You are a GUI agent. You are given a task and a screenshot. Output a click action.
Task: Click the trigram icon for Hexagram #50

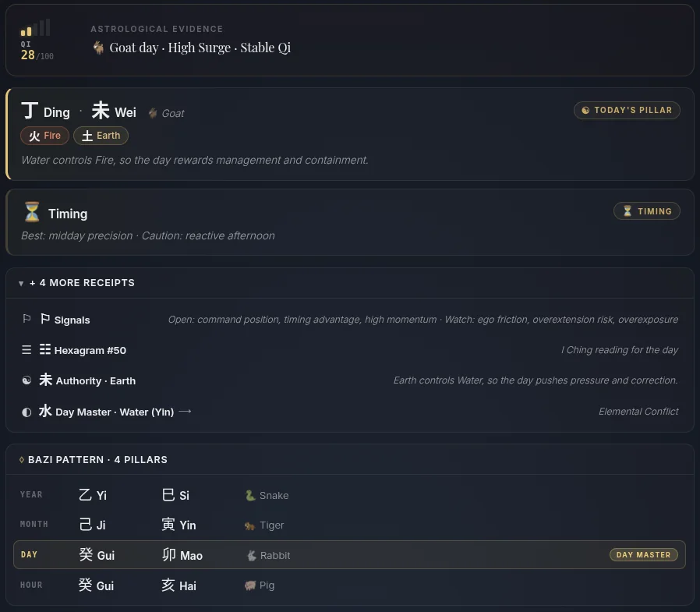27,350
